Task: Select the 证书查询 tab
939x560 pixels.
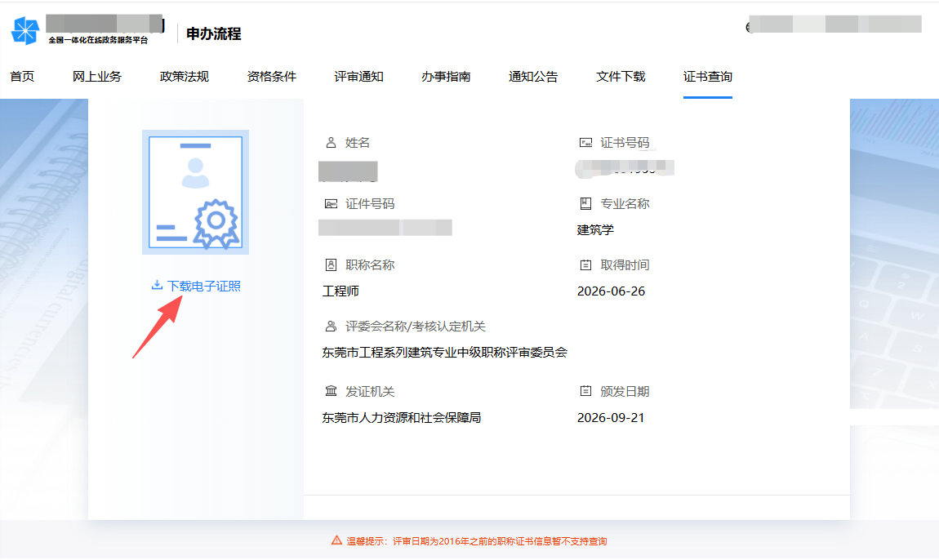Action: click(x=708, y=77)
